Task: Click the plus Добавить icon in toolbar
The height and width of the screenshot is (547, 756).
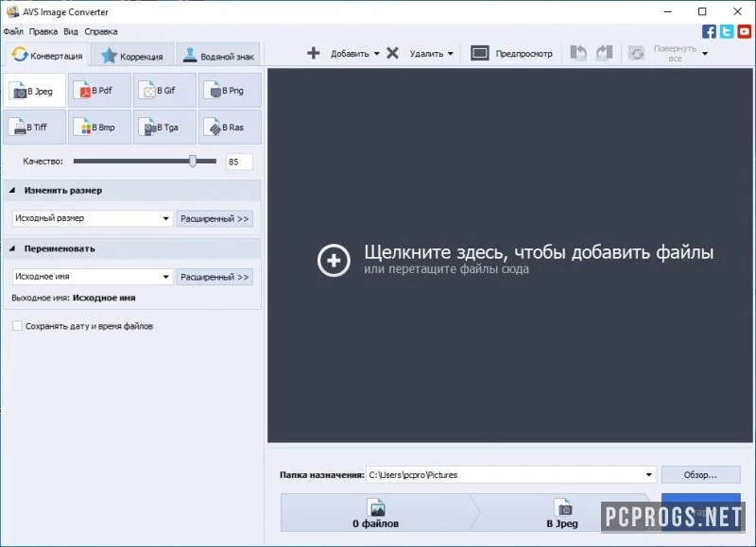Action: 314,53
